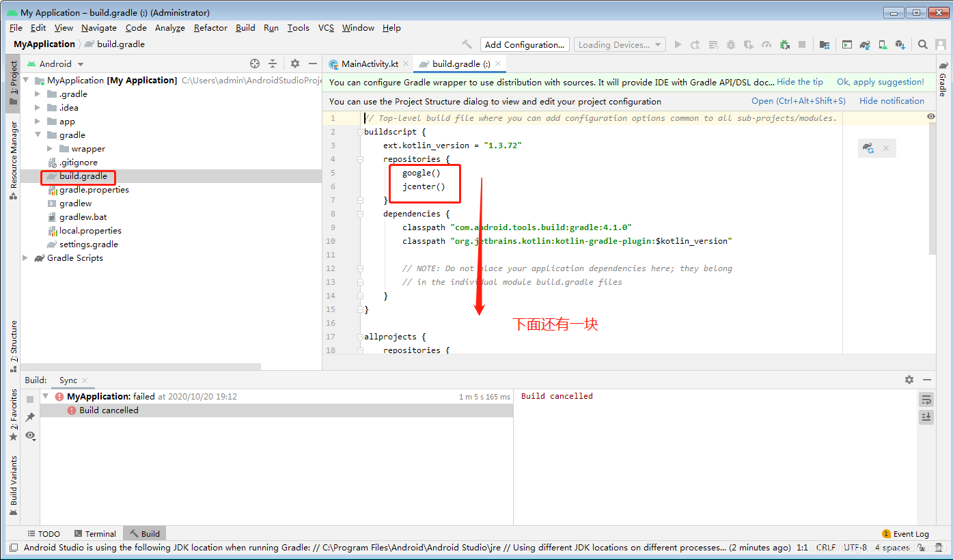This screenshot has width=953, height=560.
Task: Expand the wrapper folder
Action: (x=51, y=149)
